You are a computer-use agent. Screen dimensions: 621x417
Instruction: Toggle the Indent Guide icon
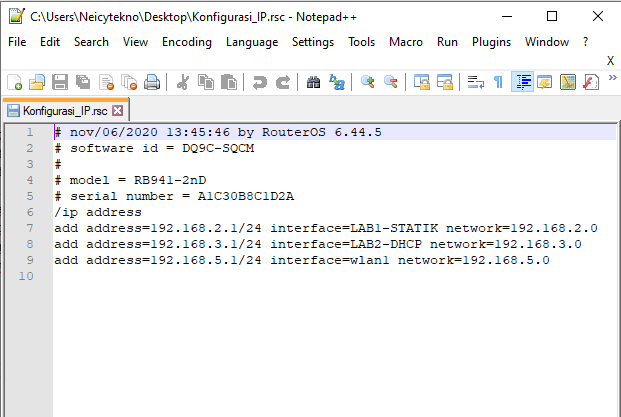point(522,82)
